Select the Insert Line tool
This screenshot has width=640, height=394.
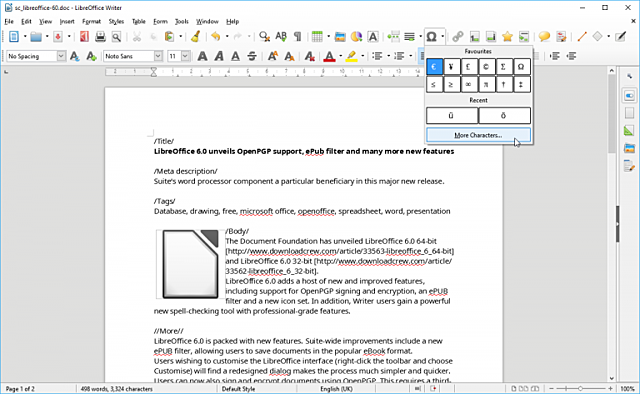[x=582, y=37]
